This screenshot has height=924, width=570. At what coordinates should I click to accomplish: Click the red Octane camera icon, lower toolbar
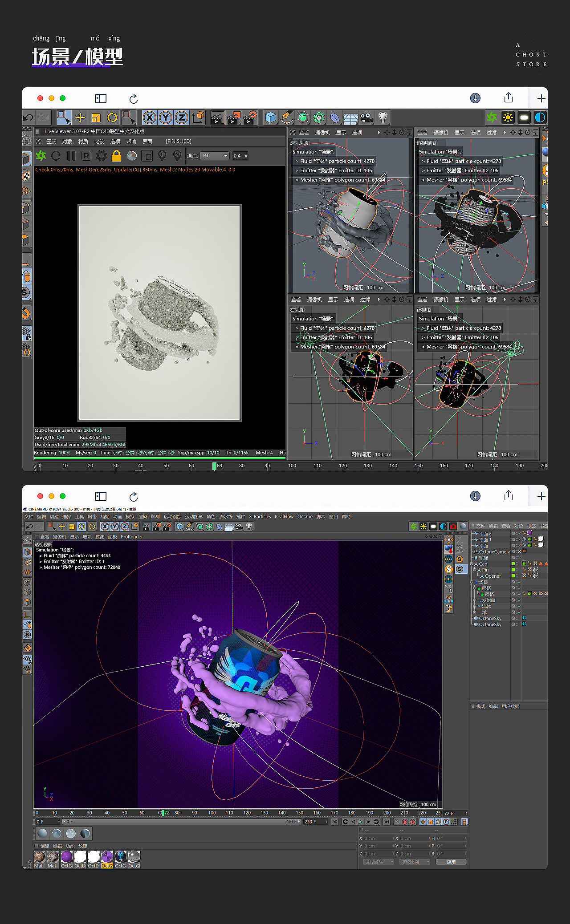click(453, 527)
